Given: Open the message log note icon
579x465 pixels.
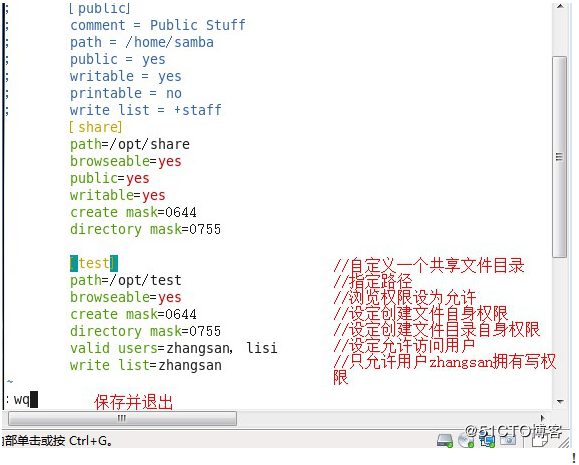Looking at the screenshot, I should coord(539,440).
